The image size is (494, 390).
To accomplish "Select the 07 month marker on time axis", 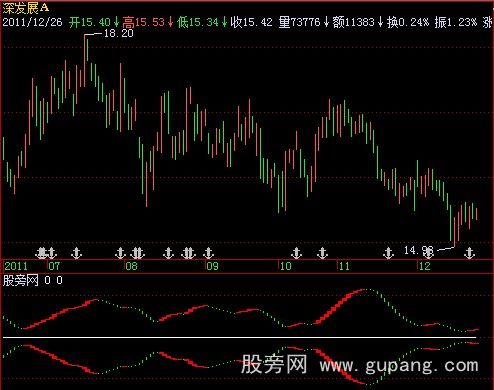I will 54,266.
